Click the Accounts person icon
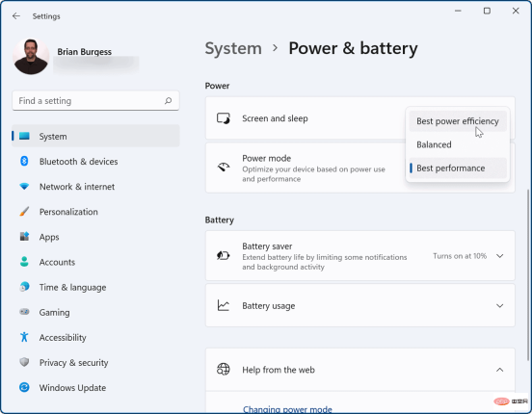Screen dimensions: 532x414 click(24, 262)
